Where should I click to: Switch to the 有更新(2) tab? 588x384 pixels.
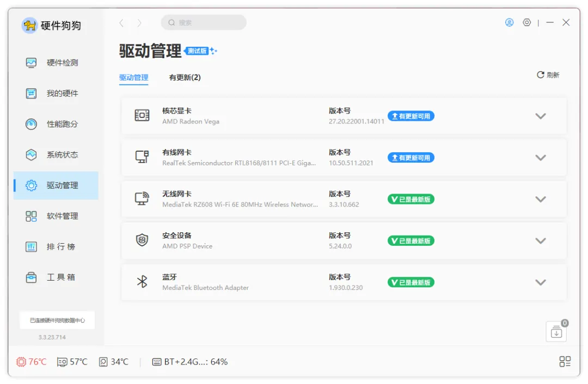click(185, 77)
